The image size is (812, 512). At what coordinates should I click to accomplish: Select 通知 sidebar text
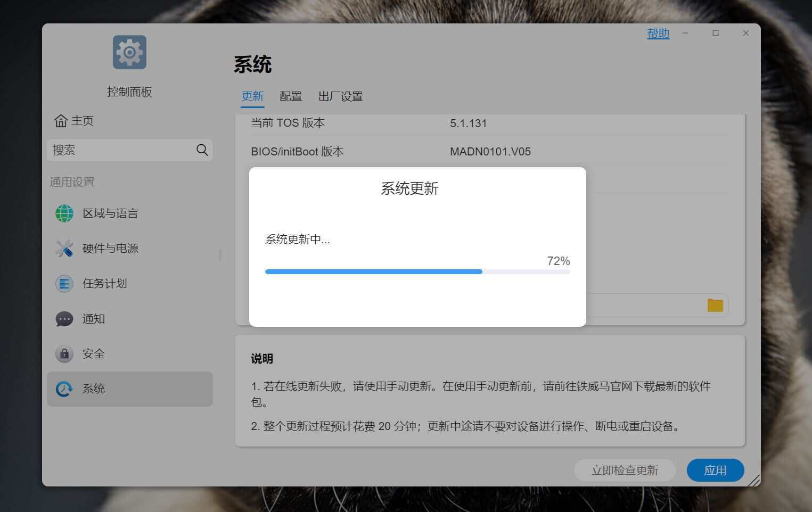[94, 319]
